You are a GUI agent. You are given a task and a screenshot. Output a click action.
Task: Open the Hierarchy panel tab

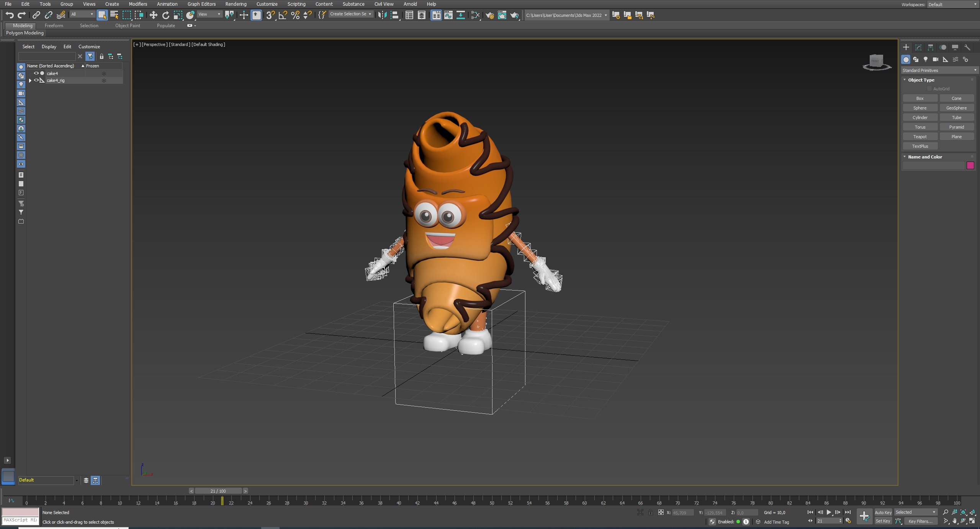tap(930, 47)
